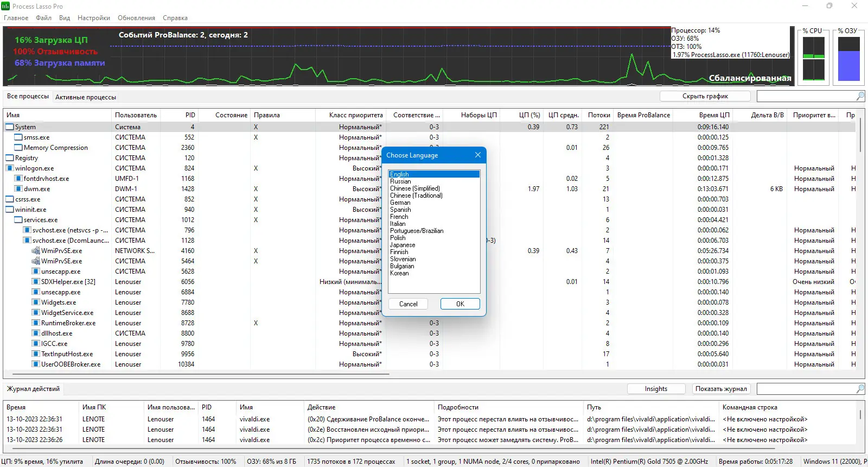868x467 pixels.
Task: Click the Скрыть график button
Action: [x=705, y=96]
